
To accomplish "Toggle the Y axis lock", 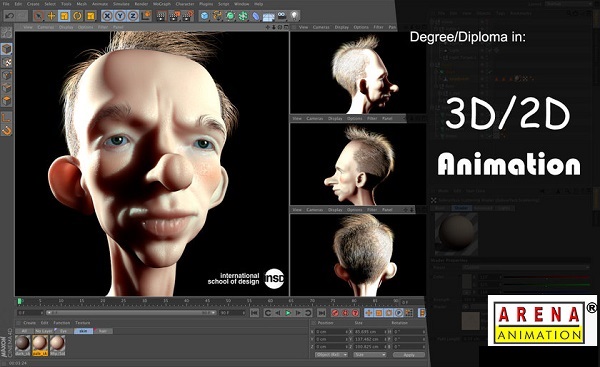I will [x=120, y=16].
